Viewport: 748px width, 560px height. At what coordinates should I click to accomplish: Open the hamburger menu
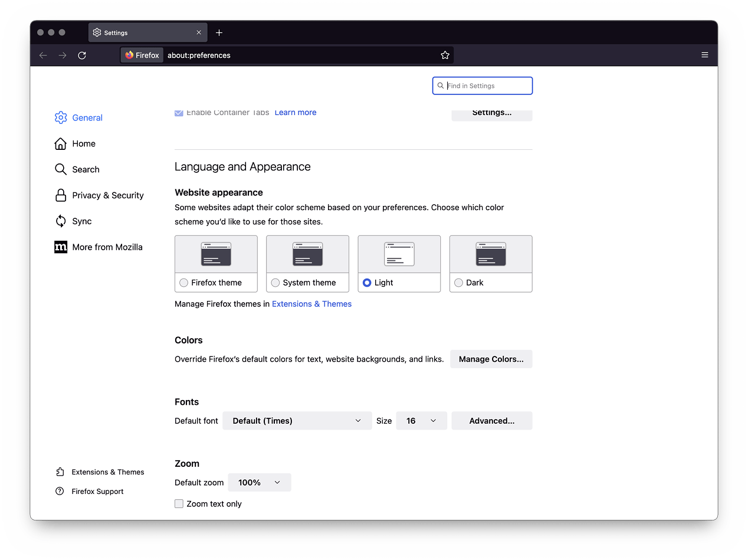(x=704, y=55)
